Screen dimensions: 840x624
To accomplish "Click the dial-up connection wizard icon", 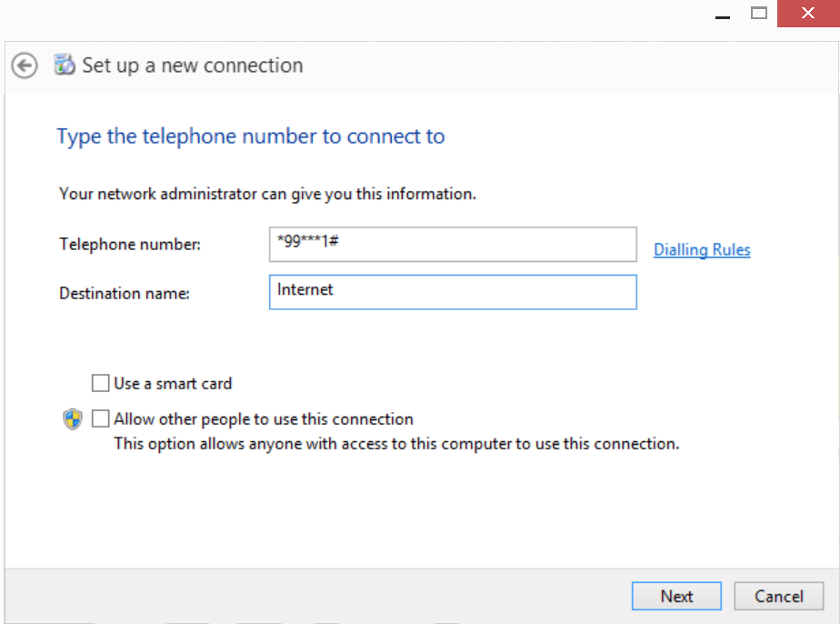I will coord(63,65).
